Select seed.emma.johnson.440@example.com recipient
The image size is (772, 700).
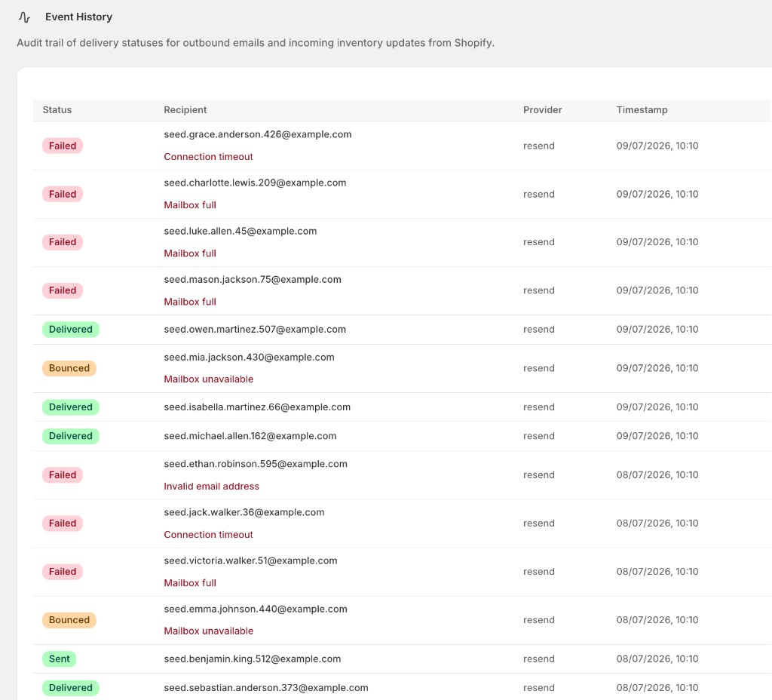click(x=256, y=609)
